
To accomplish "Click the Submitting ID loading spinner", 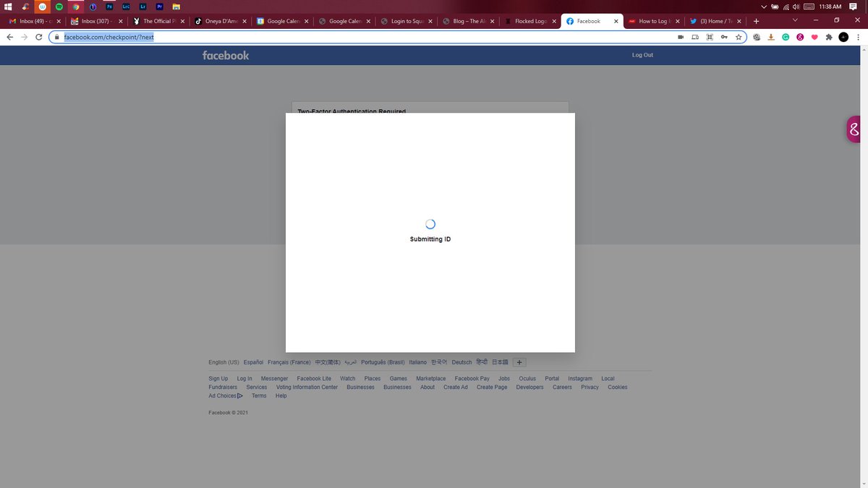I will click(x=430, y=224).
